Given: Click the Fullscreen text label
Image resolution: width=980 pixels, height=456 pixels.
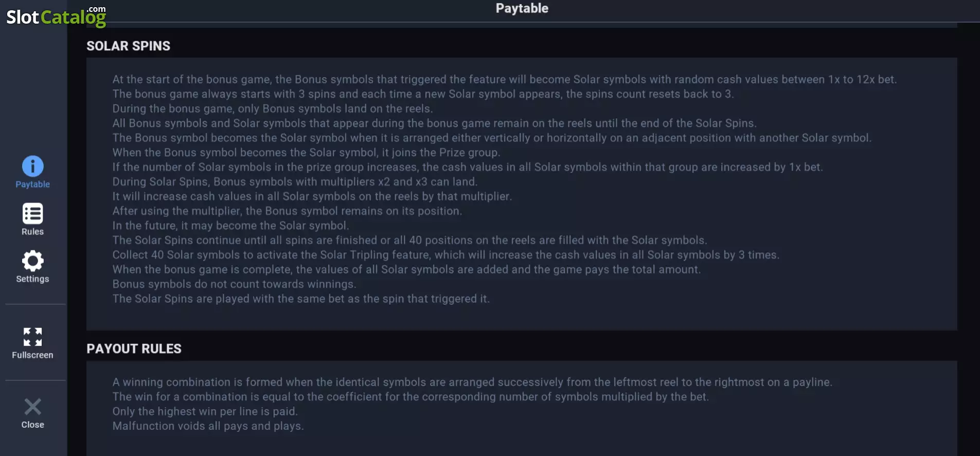Looking at the screenshot, I should click(x=32, y=355).
